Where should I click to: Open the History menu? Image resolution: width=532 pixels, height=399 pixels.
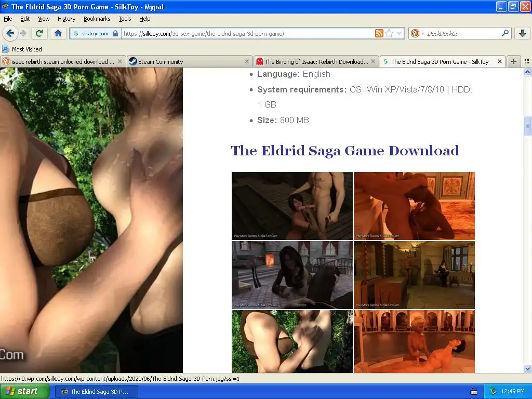(x=66, y=19)
